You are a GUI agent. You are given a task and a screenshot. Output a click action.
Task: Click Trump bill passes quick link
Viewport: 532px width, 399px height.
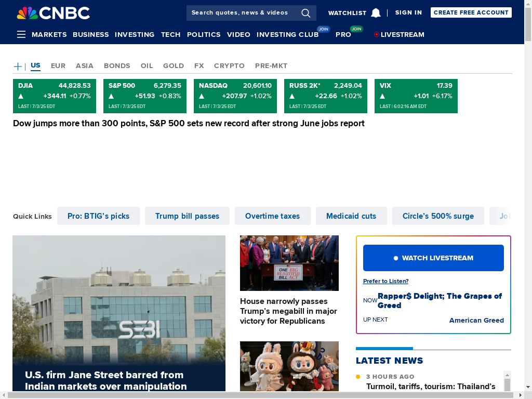tap(187, 216)
